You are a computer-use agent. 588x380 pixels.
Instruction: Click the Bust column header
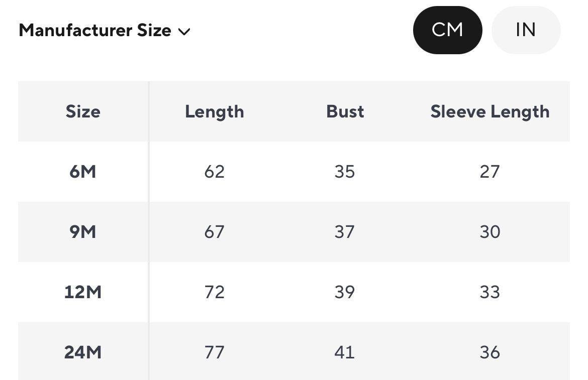point(345,111)
